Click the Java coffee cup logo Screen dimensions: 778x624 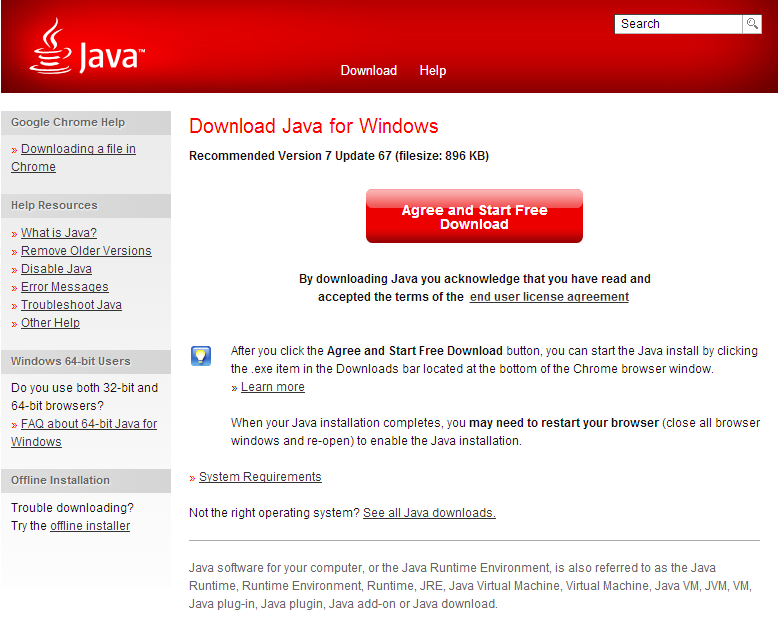tap(87, 46)
